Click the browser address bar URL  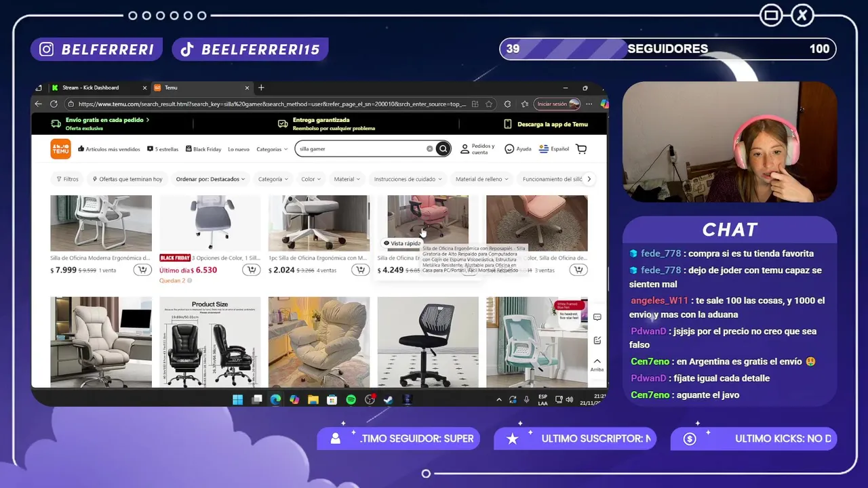click(271, 104)
